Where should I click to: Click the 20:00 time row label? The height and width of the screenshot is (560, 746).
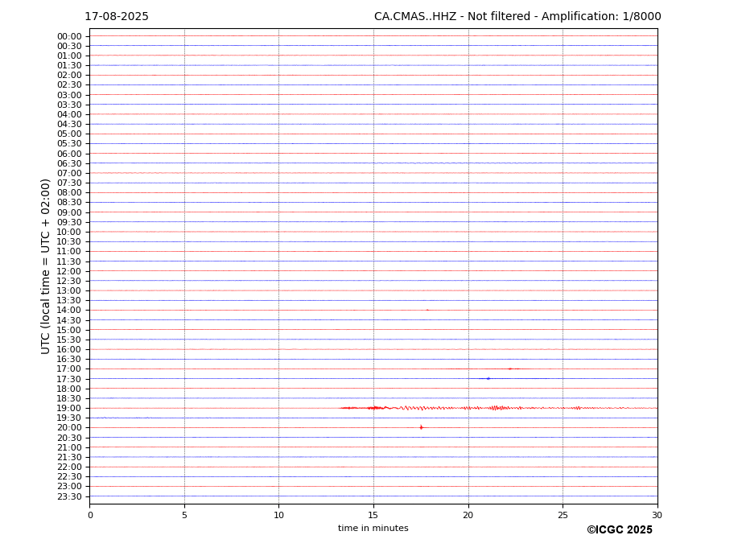tap(69, 428)
